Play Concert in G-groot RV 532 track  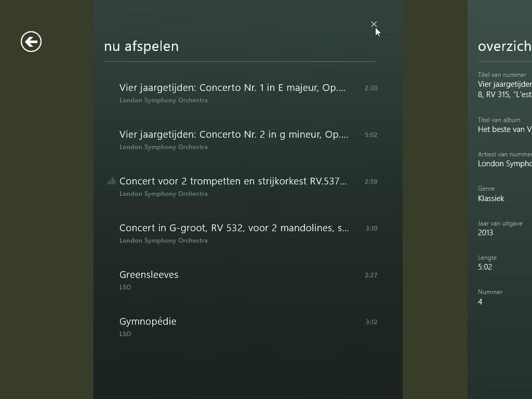pyautogui.click(x=241, y=233)
